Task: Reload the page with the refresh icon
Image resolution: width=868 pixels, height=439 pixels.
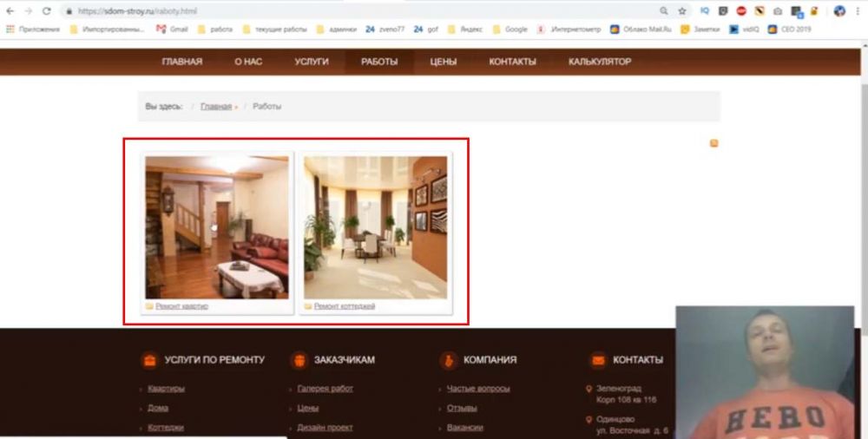Action: [x=46, y=11]
